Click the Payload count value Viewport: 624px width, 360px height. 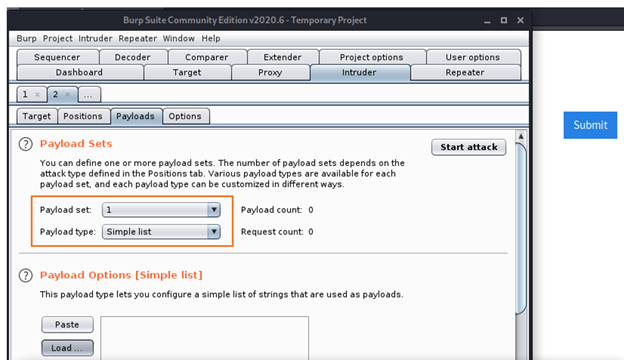(311, 210)
